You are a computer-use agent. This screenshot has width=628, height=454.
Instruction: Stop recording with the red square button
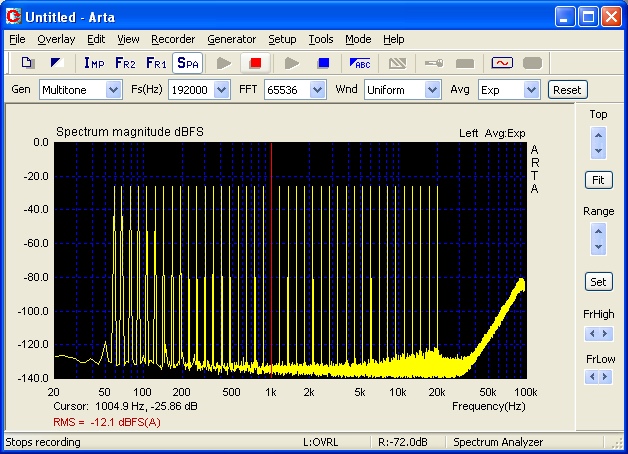(255, 63)
